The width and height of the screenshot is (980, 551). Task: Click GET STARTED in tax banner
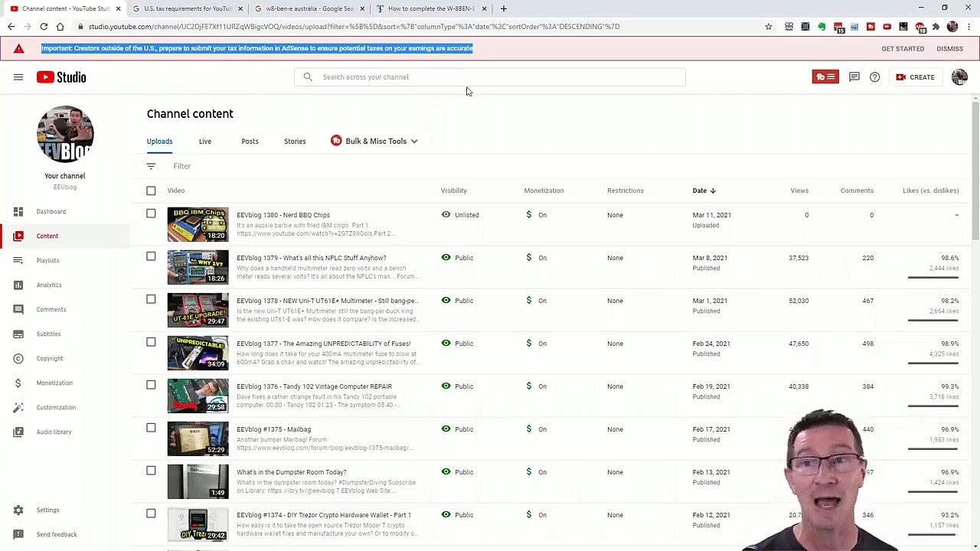click(903, 48)
